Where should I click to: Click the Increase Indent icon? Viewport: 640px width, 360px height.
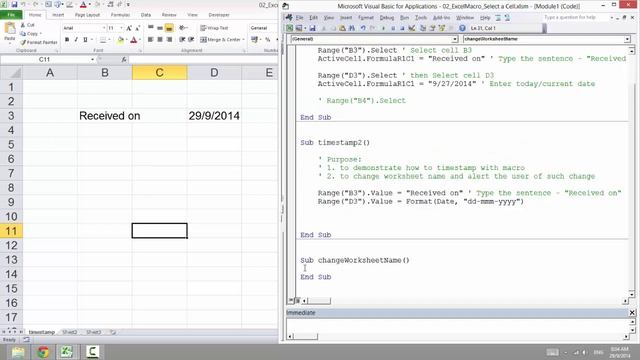[191, 40]
